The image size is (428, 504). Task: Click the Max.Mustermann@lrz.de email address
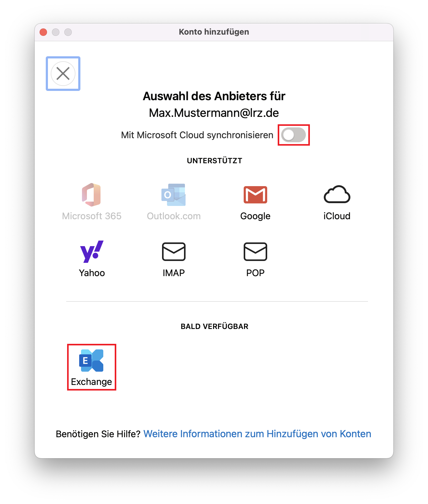pos(214,113)
